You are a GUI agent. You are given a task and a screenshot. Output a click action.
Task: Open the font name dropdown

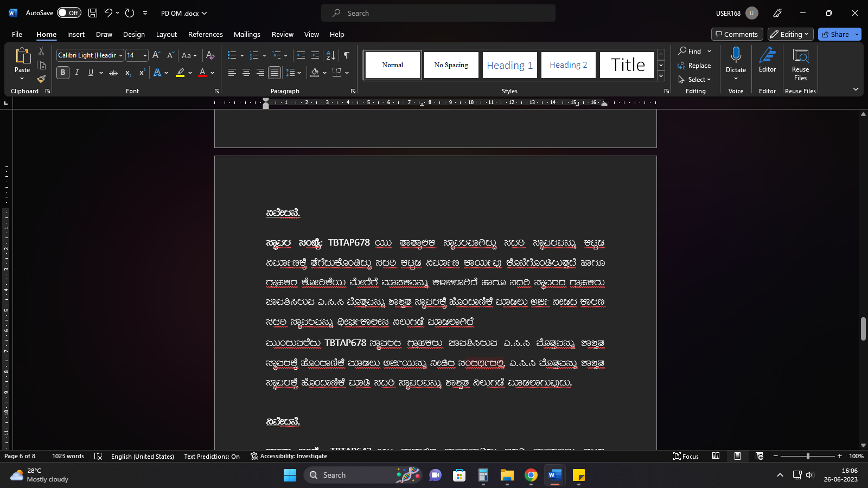pyautogui.click(x=120, y=55)
